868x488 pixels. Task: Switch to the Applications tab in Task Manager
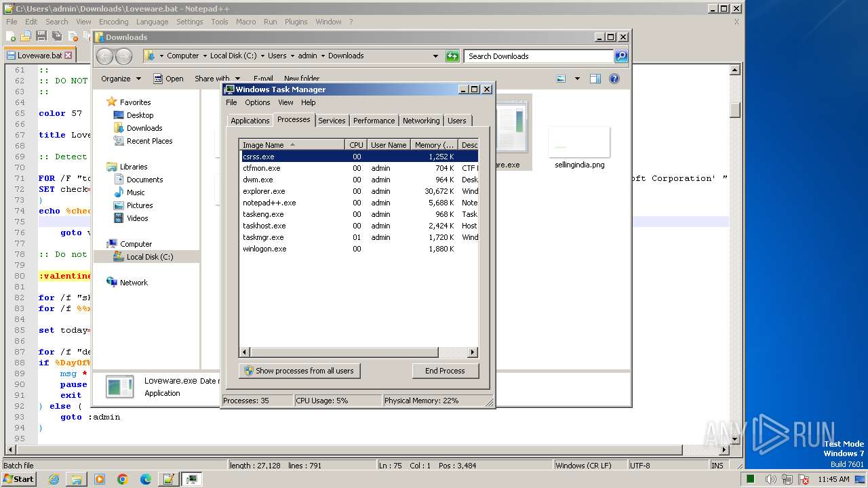[250, 121]
